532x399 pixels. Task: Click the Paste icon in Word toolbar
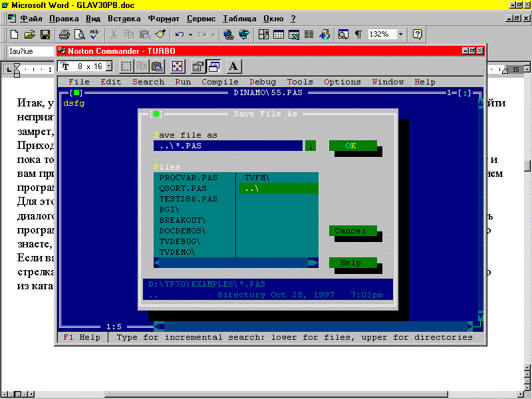144,35
